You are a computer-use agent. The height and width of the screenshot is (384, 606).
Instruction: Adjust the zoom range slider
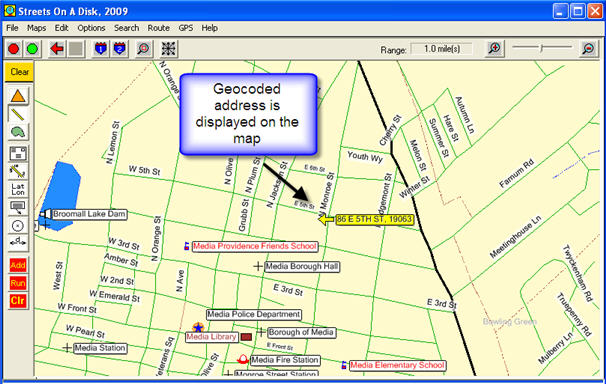pos(542,48)
